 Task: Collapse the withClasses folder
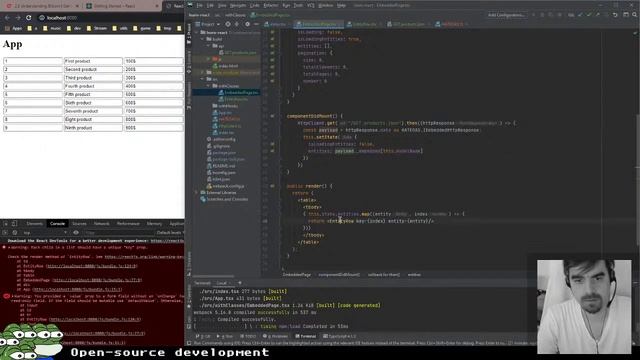(209, 86)
